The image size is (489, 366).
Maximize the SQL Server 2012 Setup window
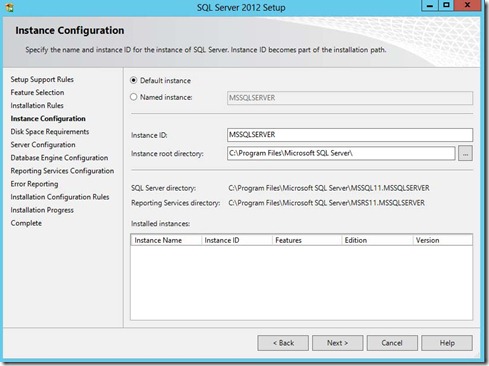447,5
